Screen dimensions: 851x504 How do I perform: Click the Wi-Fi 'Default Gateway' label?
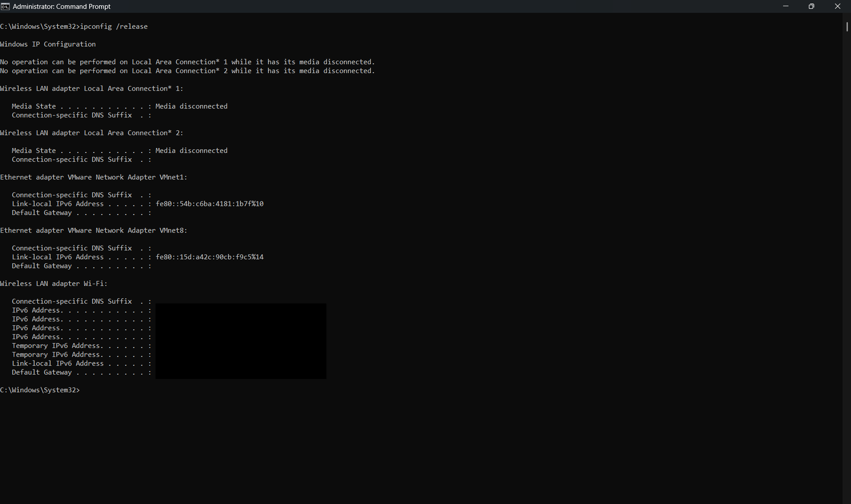[x=42, y=373]
